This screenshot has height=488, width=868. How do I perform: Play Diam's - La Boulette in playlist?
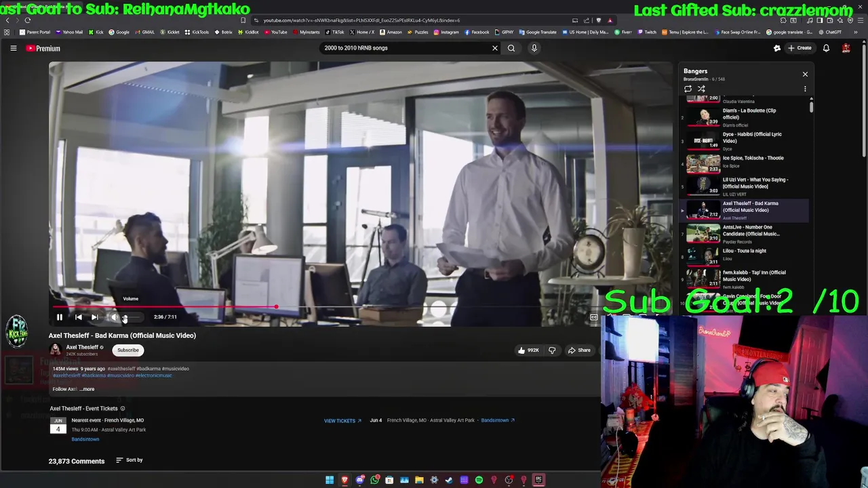(x=744, y=117)
